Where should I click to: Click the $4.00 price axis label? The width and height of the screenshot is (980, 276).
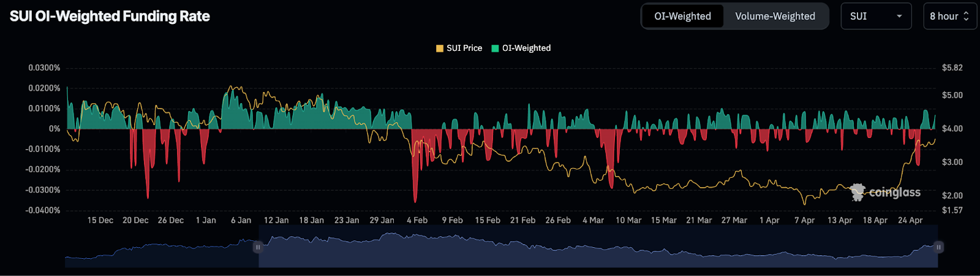pos(952,129)
